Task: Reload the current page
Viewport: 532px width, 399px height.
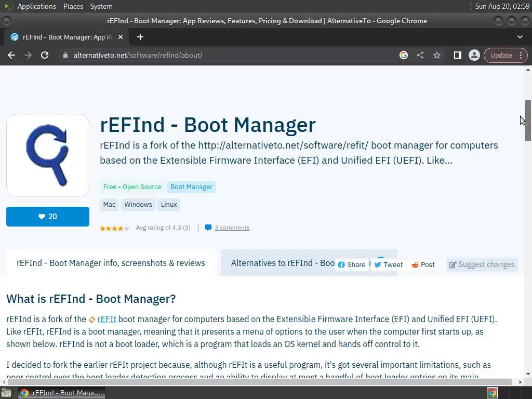Action: 45,55
